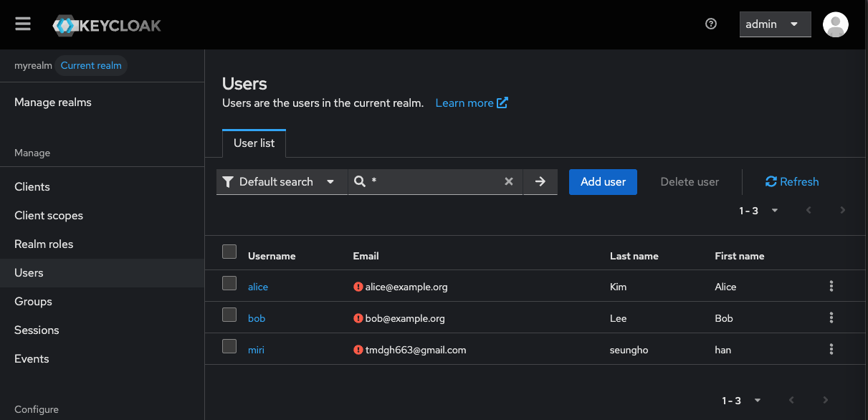Click the last name Lee cell
The height and width of the screenshot is (420, 868).
[618, 318]
